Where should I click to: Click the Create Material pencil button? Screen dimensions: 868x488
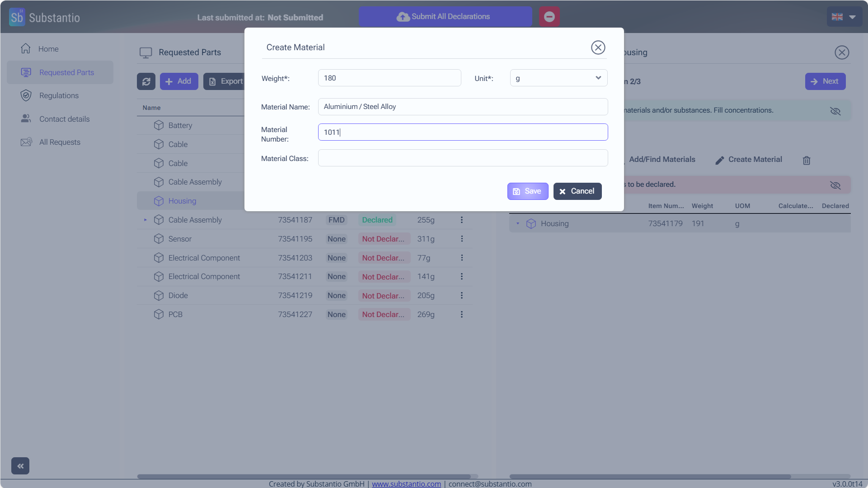(749, 160)
